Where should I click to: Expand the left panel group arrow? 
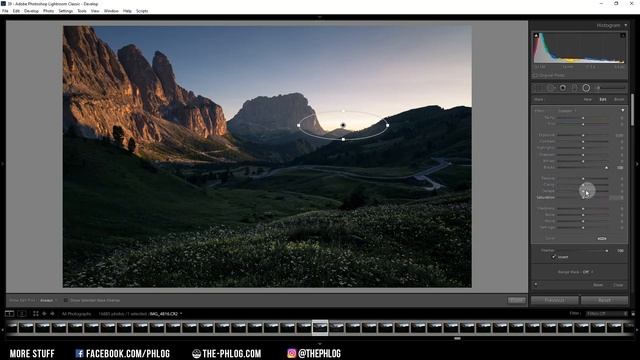[x=2, y=164]
